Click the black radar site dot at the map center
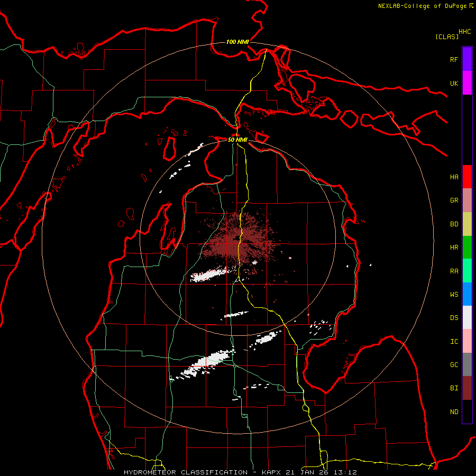Screen dimensions: 476x476 coord(236,237)
